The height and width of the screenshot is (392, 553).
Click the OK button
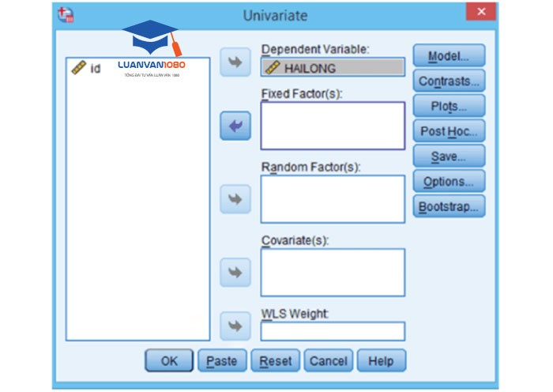(169, 360)
